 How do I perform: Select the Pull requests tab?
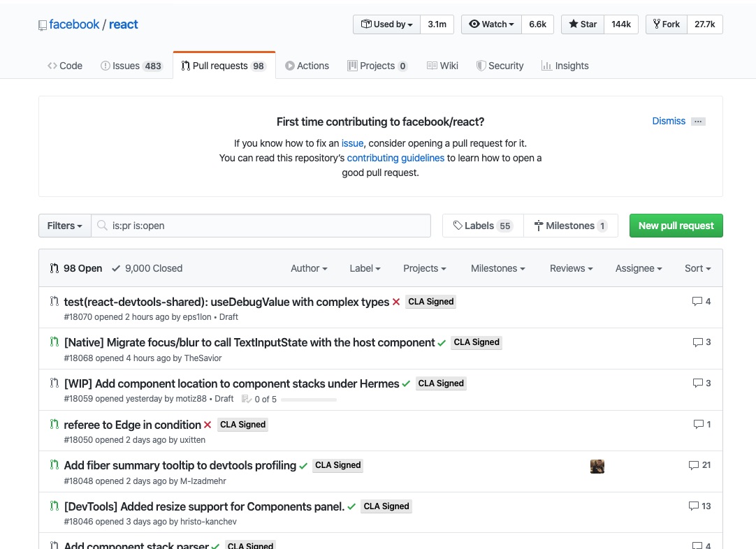(224, 66)
